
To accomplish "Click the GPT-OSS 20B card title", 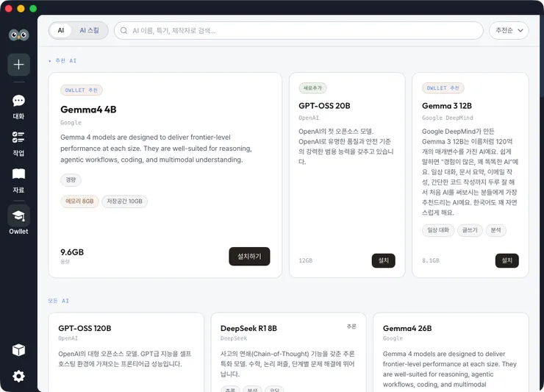I will coord(324,106).
